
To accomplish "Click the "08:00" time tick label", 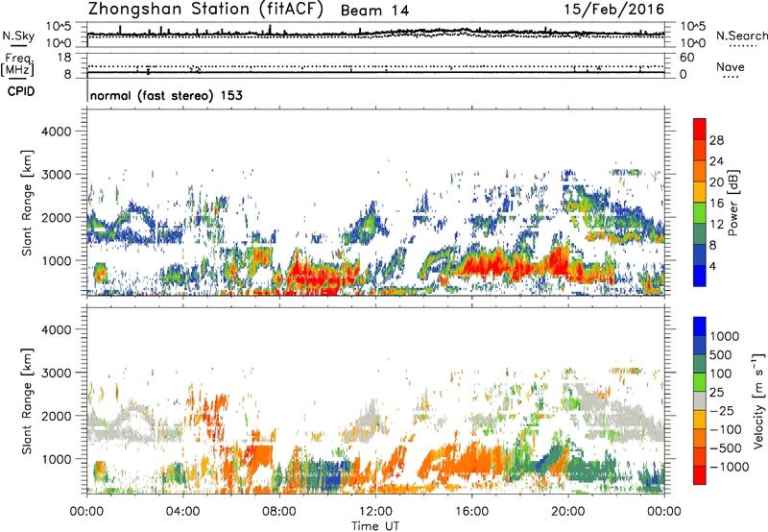I will point(278,512).
